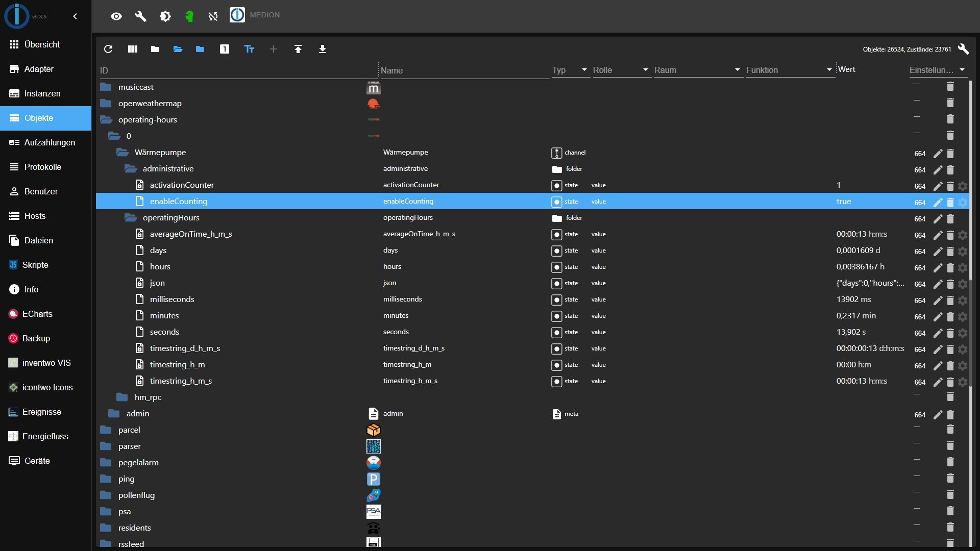980x551 pixels.
Task: Open the Instanzen page
Action: tap(46, 93)
